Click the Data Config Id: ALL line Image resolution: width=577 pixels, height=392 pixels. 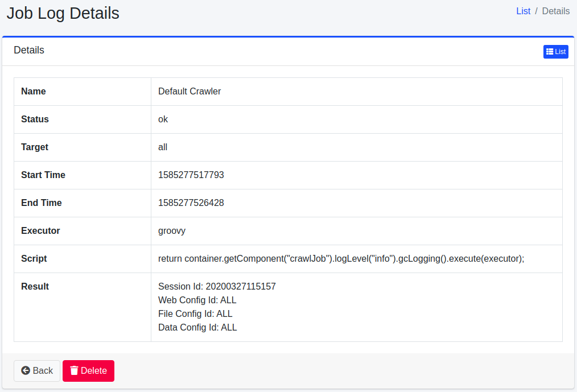[197, 328]
